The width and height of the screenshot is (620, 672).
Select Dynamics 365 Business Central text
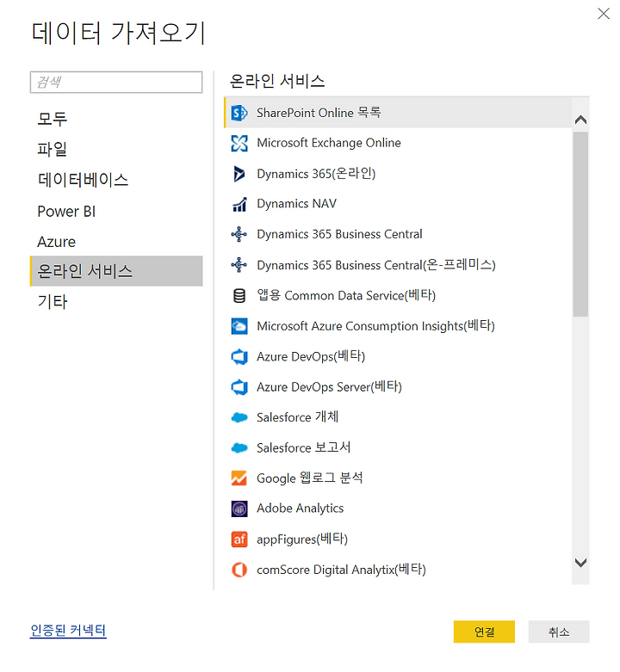[339, 234]
